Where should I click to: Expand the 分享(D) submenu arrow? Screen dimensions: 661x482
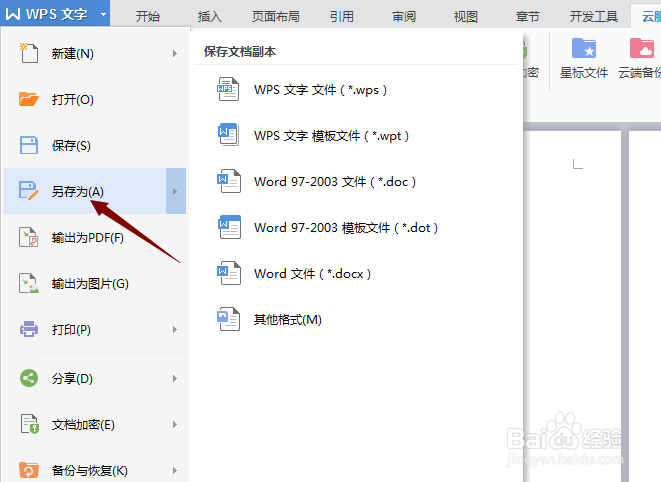pyautogui.click(x=175, y=378)
